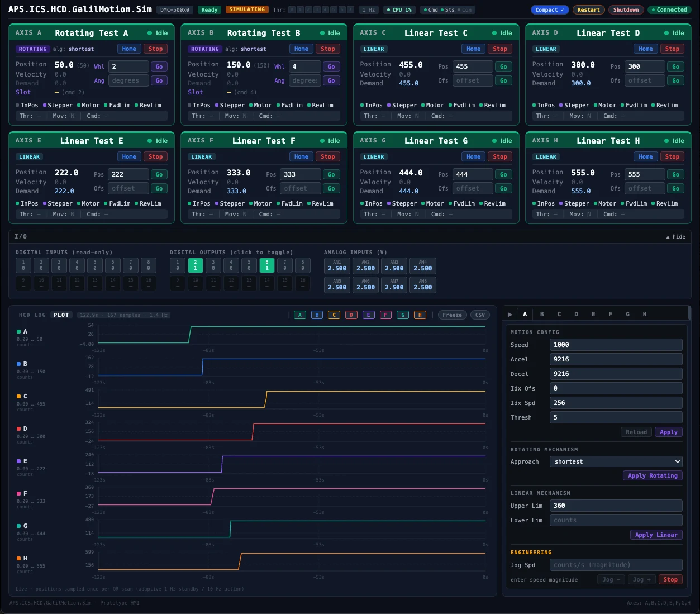Toggle digital output 5
700x614 pixels.
(249, 265)
